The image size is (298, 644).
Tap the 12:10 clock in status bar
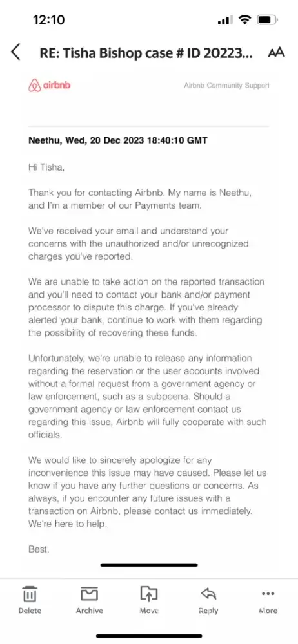coord(48,20)
